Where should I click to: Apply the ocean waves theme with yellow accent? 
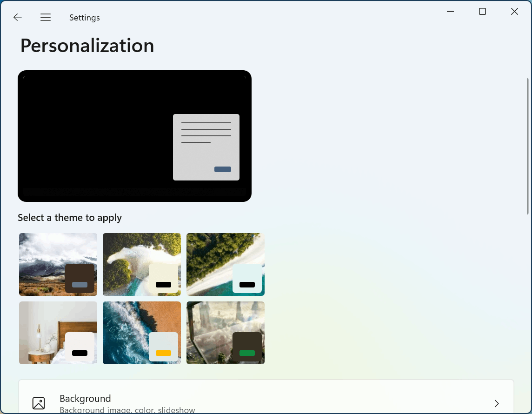pyautogui.click(x=142, y=333)
